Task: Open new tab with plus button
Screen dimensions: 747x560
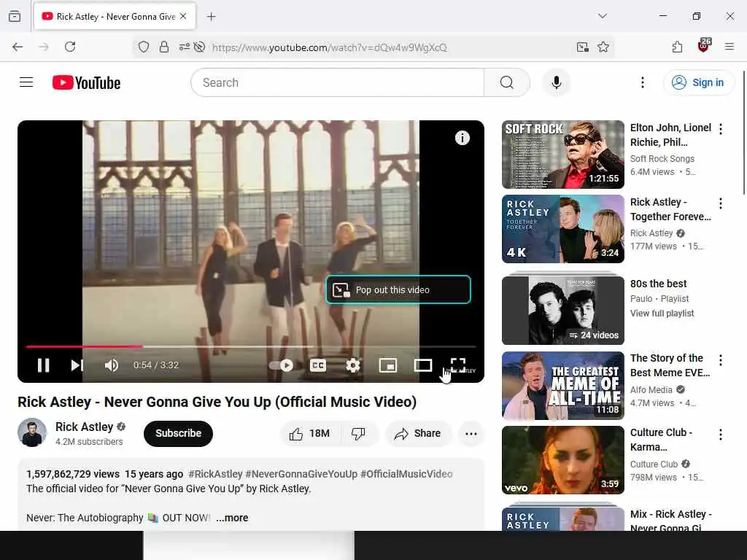Action: coord(211,17)
